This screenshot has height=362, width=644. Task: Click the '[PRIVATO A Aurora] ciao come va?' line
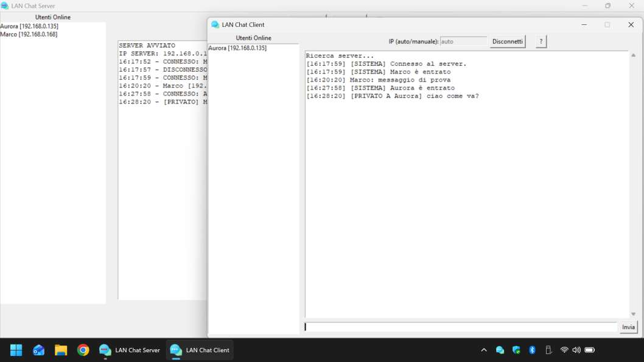[x=392, y=96]
